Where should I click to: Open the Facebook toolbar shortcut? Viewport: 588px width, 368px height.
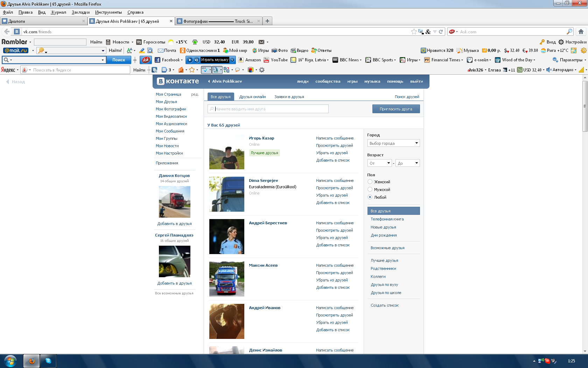pyautogui.click(x=168, y=60)
